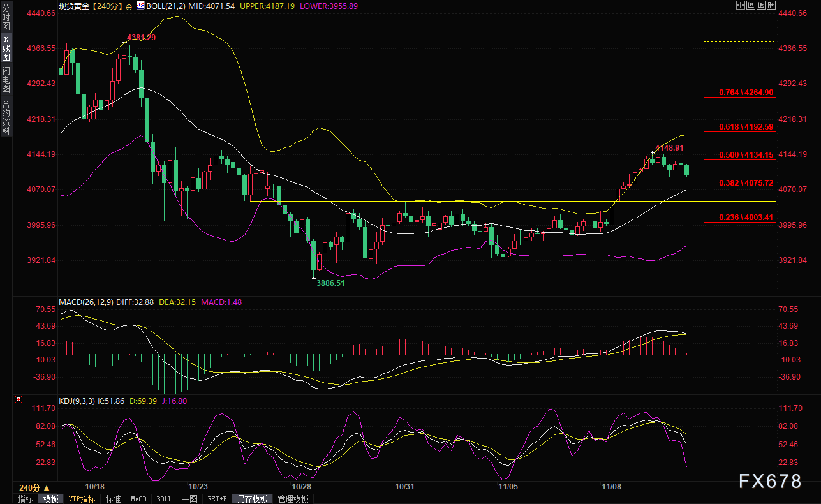Screen dimensions: 821x504
Task: Apply the RSI+B template
Action: [218, 499]
